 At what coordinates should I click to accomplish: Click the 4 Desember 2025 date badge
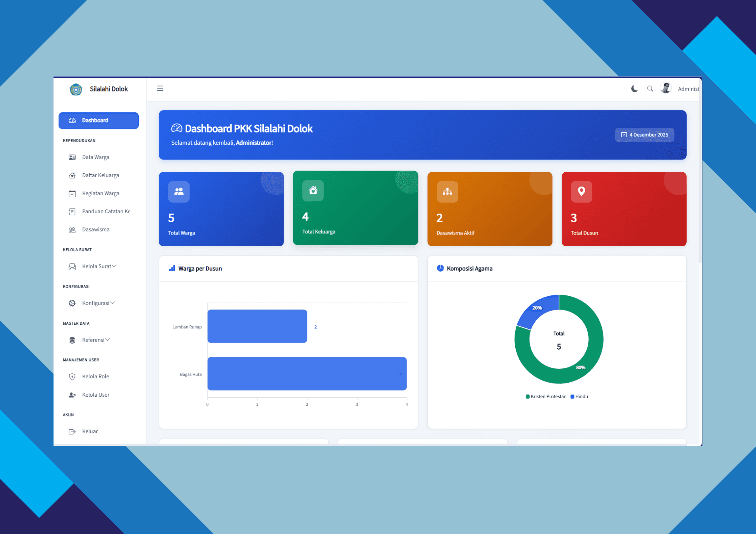pyautogui.click(x=644, y=135)
